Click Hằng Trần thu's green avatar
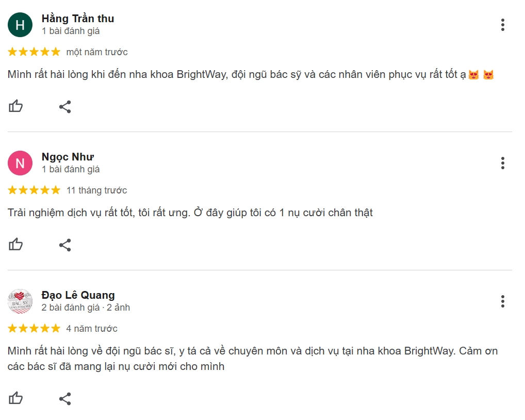This screenshot has height=420, width=525. tap(20, 24)
